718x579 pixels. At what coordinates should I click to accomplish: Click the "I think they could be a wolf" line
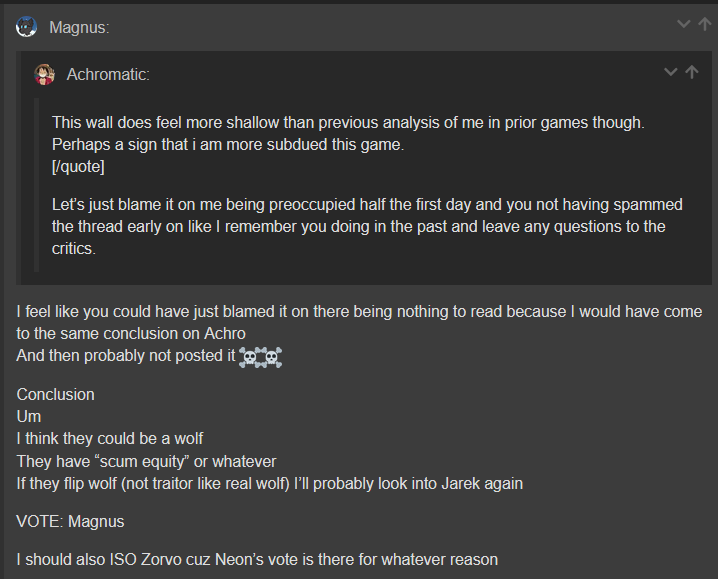point(110,438)
